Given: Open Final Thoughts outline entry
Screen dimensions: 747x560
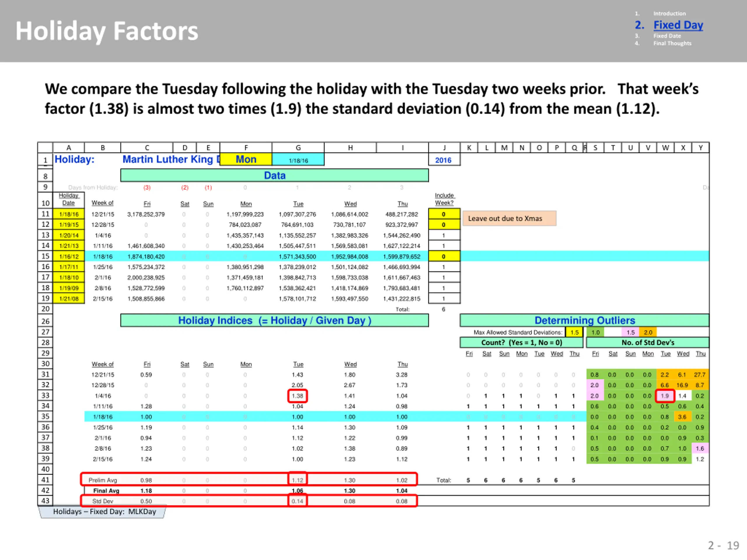Looking at the screenshot, I should coord(672,43).
